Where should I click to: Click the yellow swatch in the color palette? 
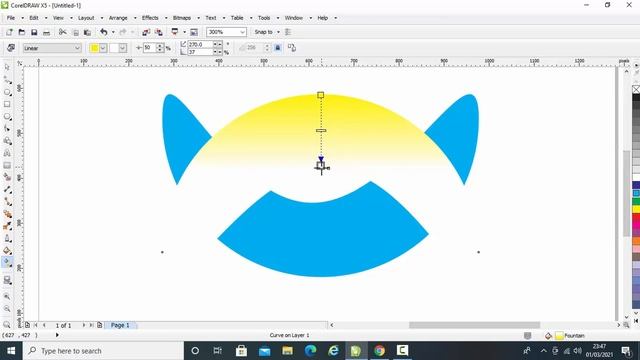point(636,209)
